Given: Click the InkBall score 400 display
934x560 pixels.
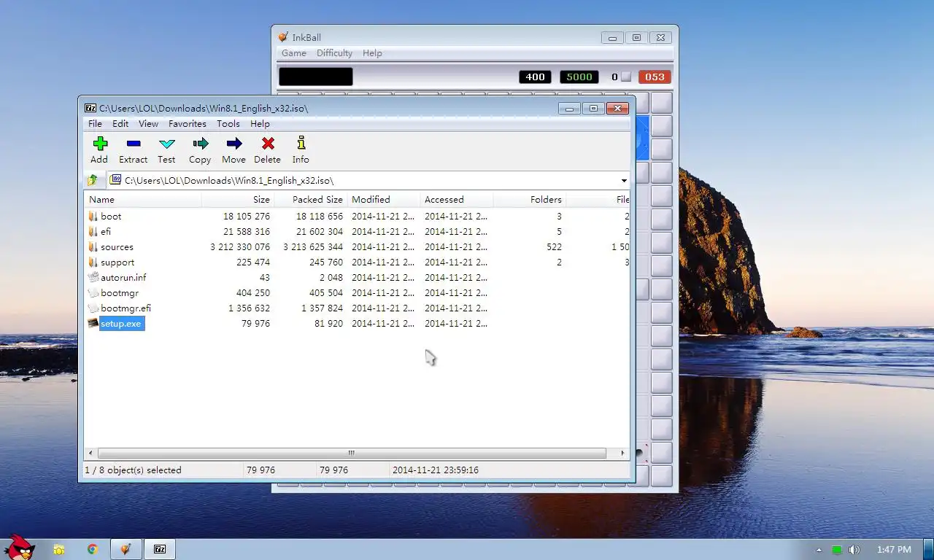Looking at the screenshot, I should [535, 77].
